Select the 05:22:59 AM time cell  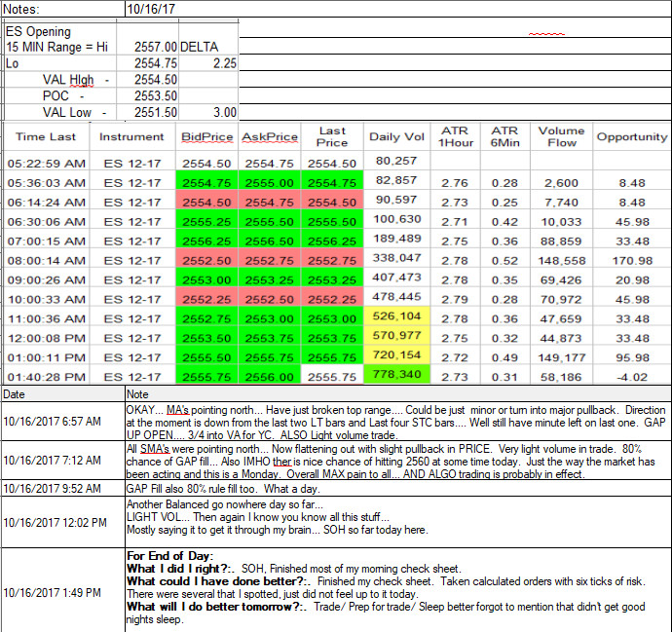47,164
